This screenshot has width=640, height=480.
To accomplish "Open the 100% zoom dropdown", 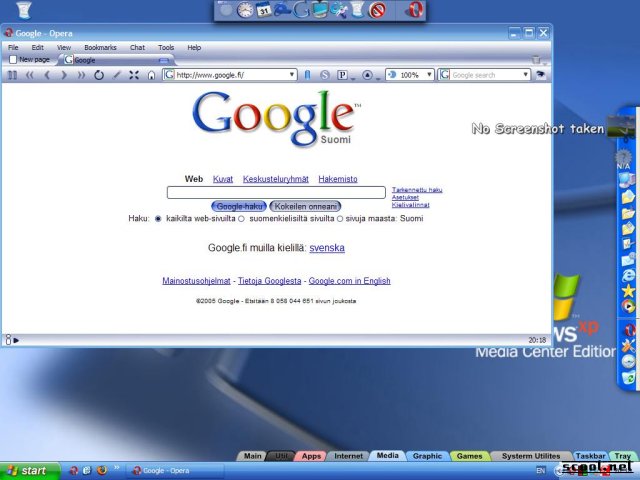I will click(x=429, y=75).
